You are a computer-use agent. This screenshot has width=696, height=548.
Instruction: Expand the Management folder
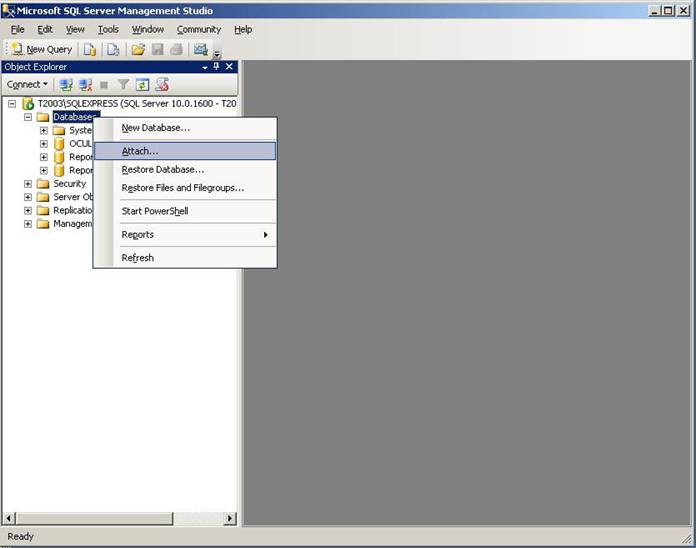(28, 224)
